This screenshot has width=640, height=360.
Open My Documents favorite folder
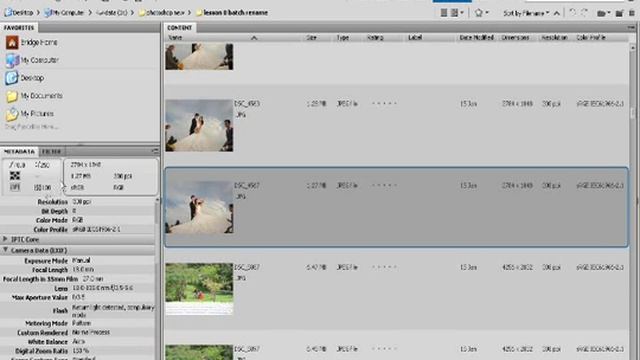tap(34, 96)
